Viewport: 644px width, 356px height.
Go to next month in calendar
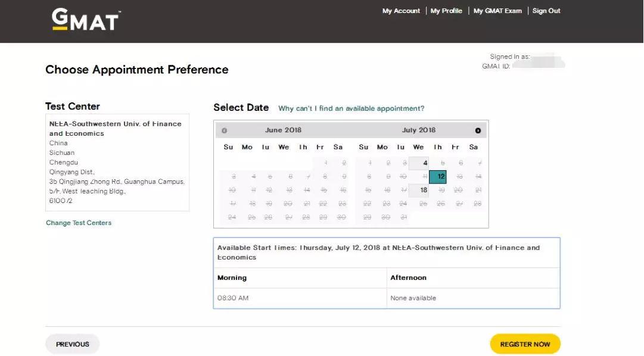click(x=478, y=130)
